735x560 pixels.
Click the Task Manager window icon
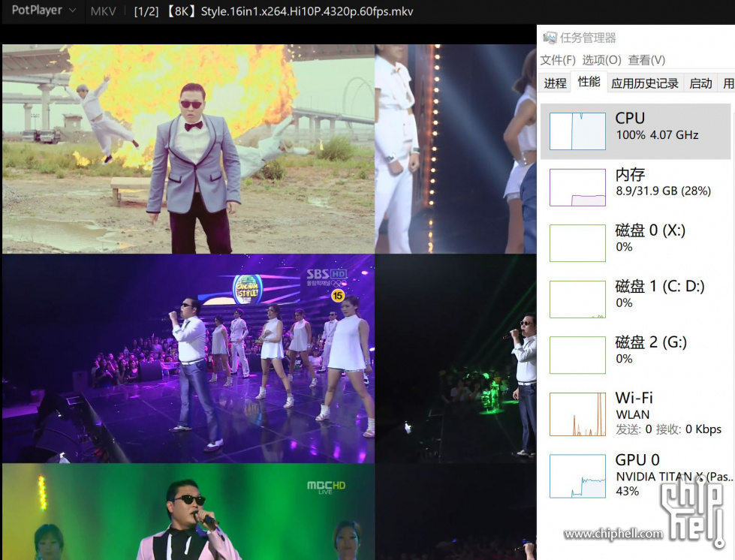click(550, 38)
